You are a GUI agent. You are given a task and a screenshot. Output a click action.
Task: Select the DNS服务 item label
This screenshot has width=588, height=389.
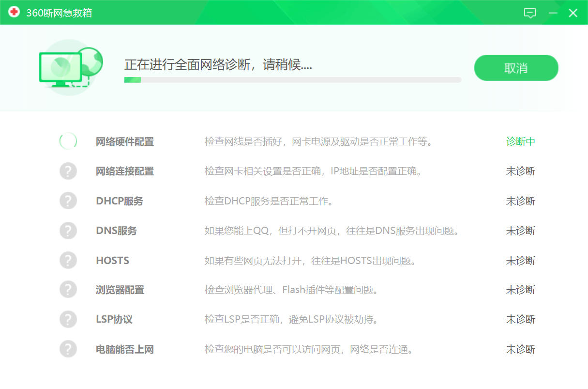(116, 231)
